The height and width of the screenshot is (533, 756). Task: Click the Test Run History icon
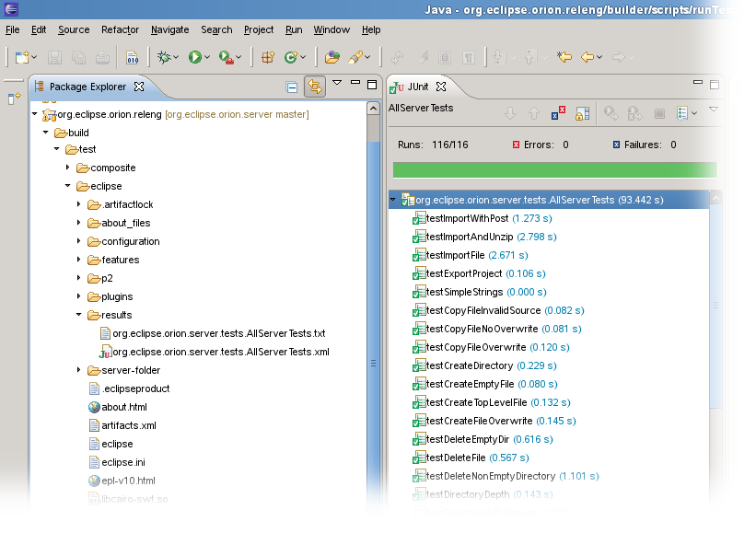681,114
